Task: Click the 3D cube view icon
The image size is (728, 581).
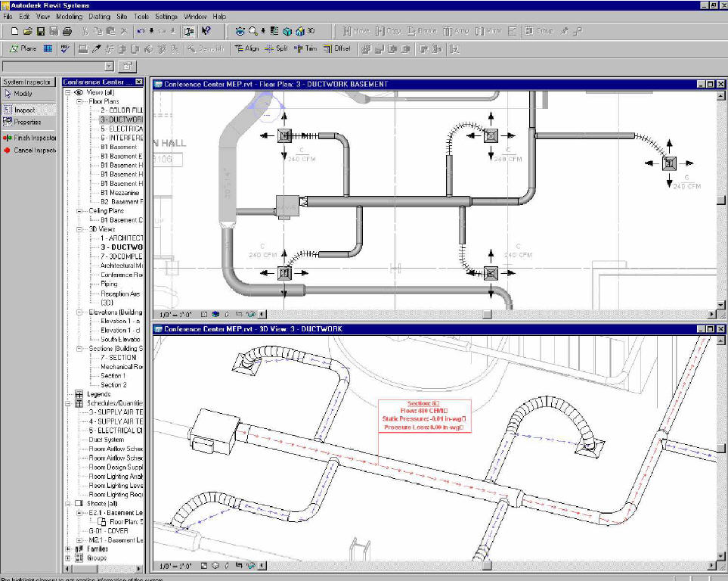Action: tap(287, 31)
